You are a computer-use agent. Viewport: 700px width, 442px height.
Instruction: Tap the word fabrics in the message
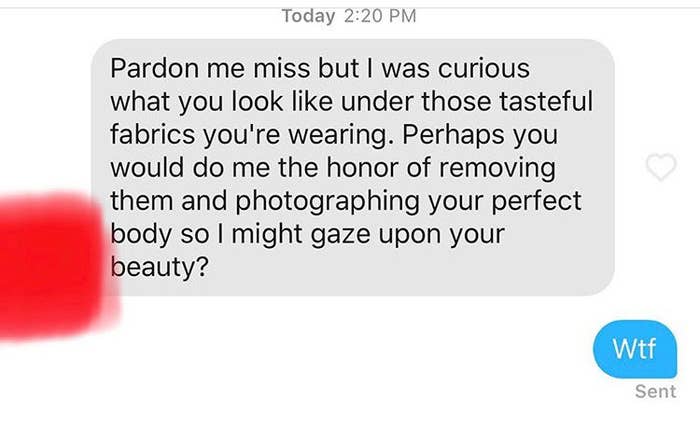(153, 134)
